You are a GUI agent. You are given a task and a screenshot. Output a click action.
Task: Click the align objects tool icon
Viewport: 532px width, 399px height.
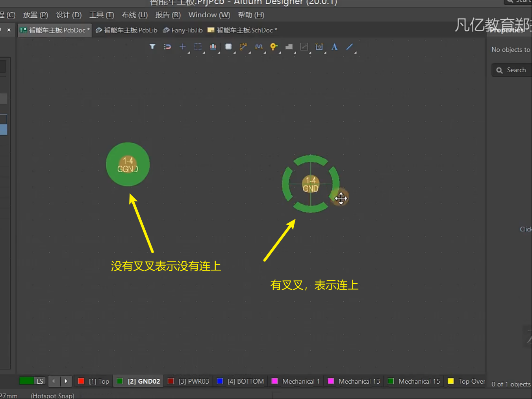pyautogui.click(x=213, y=47)
